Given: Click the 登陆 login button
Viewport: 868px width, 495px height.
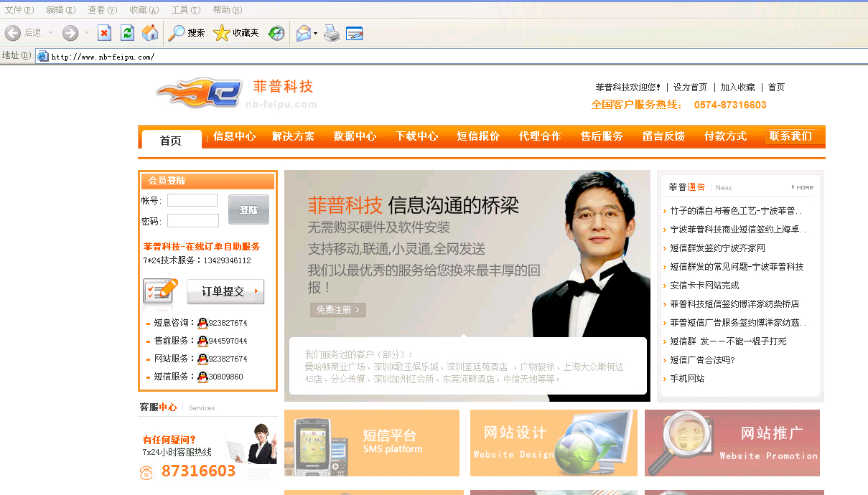Looking at the screenshot, I should coord(248,209).
